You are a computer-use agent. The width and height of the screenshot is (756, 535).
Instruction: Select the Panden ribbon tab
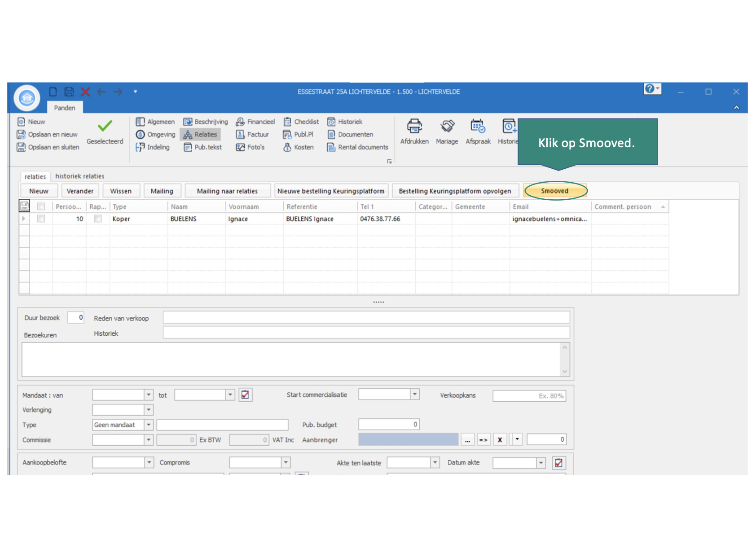point(65,108)
